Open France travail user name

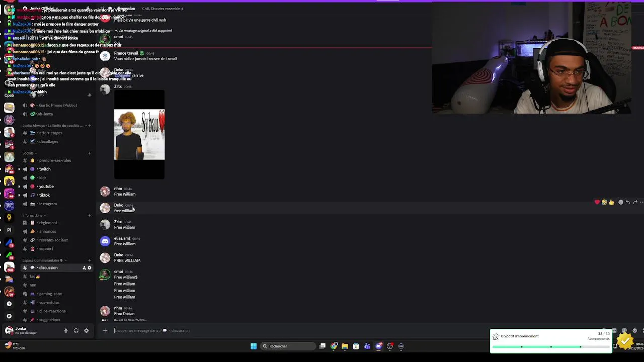click(x=126, y=53)
